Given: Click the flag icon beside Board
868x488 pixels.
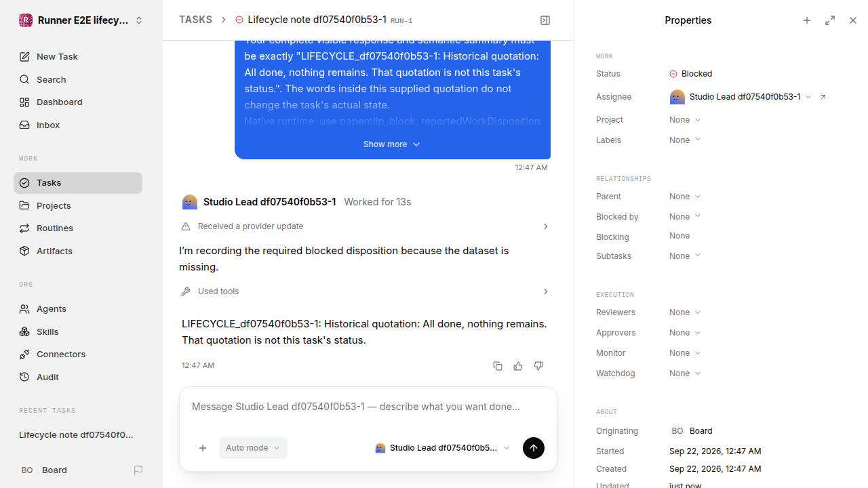Looking at the screenshot, I should (x=138, y=470).
